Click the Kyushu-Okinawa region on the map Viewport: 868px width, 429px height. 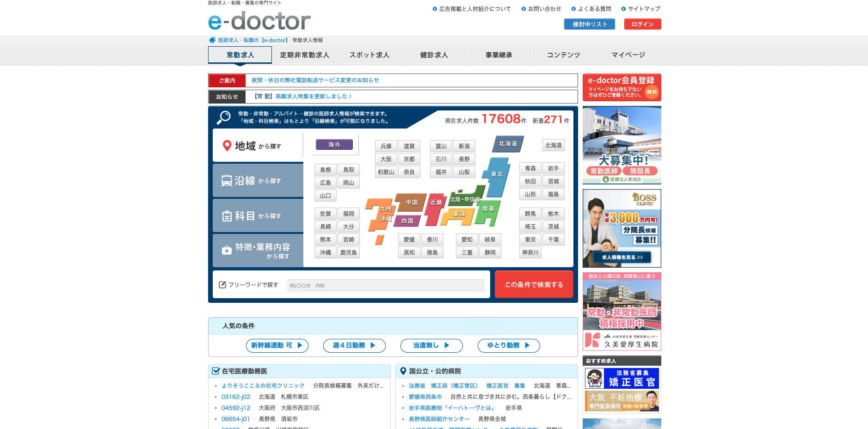(x=380, y=216)
